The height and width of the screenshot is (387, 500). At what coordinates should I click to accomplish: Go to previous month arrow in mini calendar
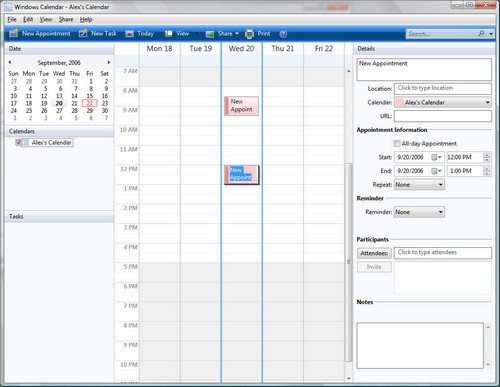pyautogui.click(x=10, y=62)
